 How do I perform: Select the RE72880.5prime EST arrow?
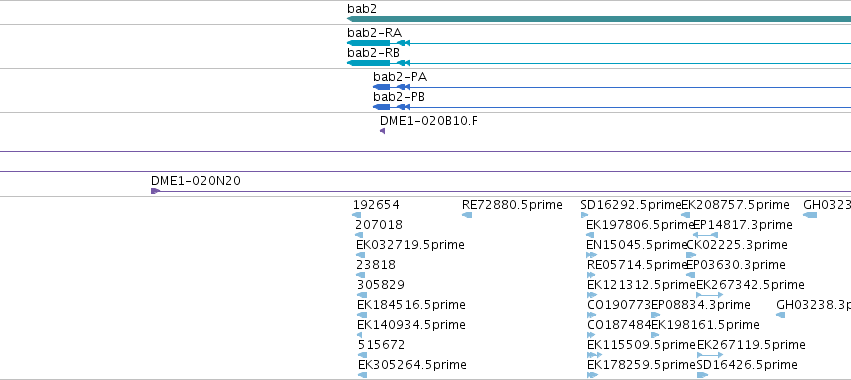[467, 215]
